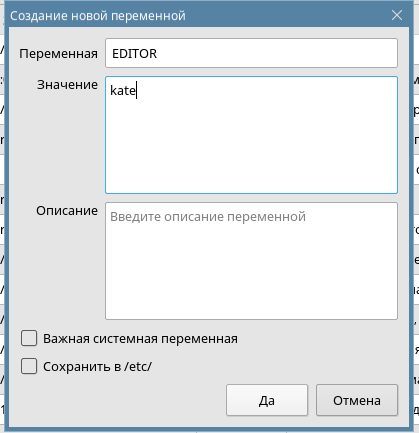Toggle via the Важная системная переменная label text
The width and height of the screenshot is (419, 433).
(x=140, y=339)
